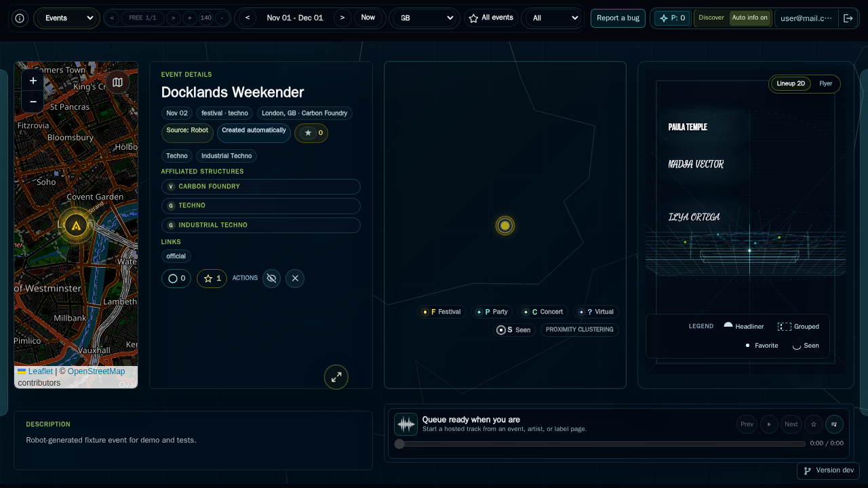
Task: Seek on the track progress slider
Action: point(600,444)
